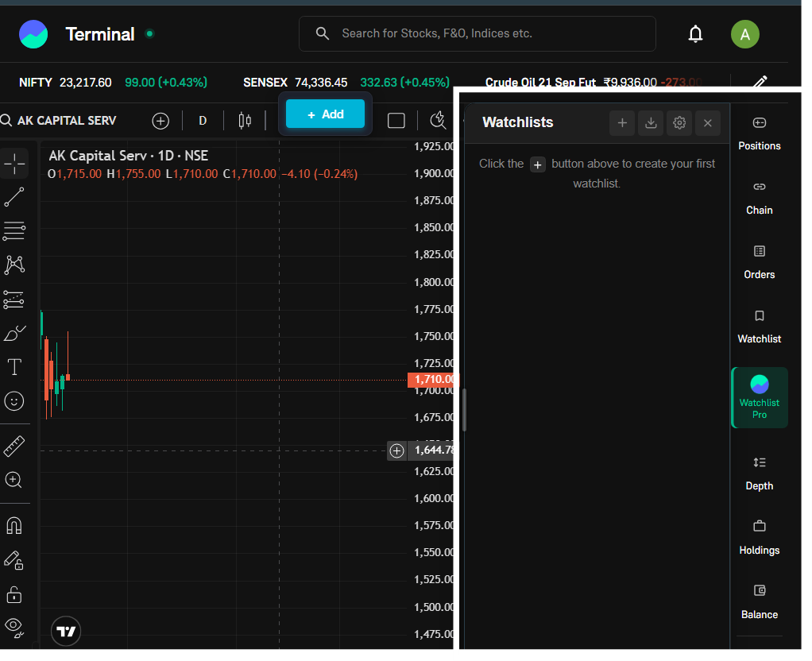
Task: Open the Positions panel
Action: click(760, 133)
